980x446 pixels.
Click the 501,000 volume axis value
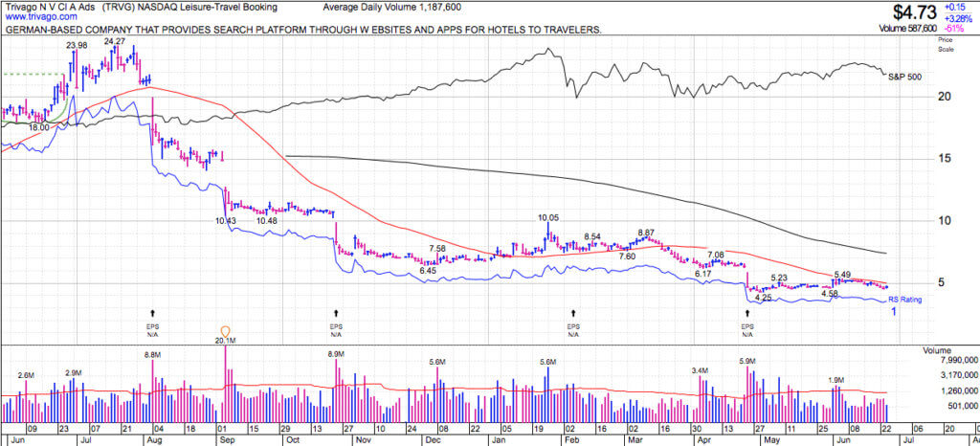(x=963, y=407)
